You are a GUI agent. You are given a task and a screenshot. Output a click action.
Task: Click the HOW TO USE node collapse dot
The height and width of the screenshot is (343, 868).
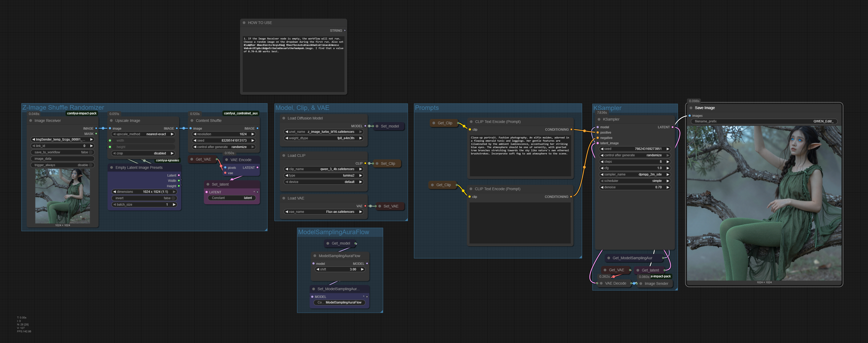pyautogui.click(x=244, y=23)
